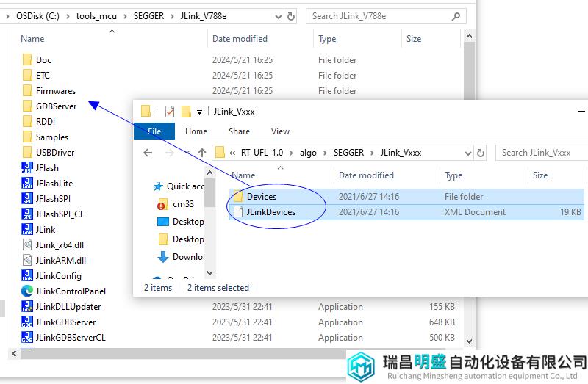Viewport: 588px width, 384px height.
Task: Click left arrow of horizontal scrollbar
Action: [14, 353]
